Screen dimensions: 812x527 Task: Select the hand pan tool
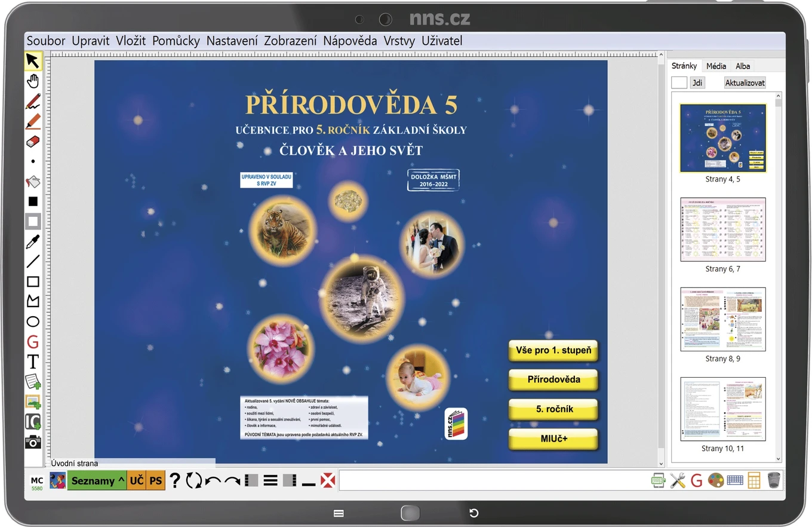(33, 81)
